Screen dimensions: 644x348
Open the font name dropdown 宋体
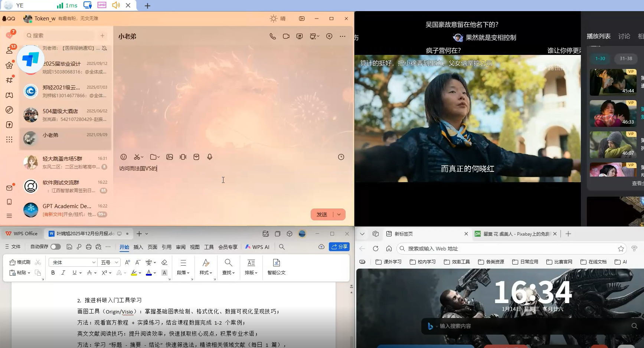pyautogui.click(x=73, y=262)
